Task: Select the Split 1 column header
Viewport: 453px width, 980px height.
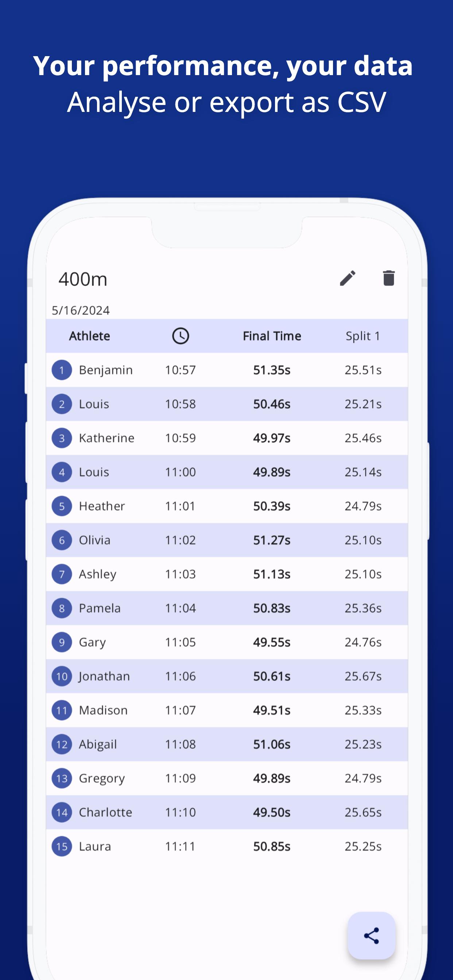Action: point(363,336)
